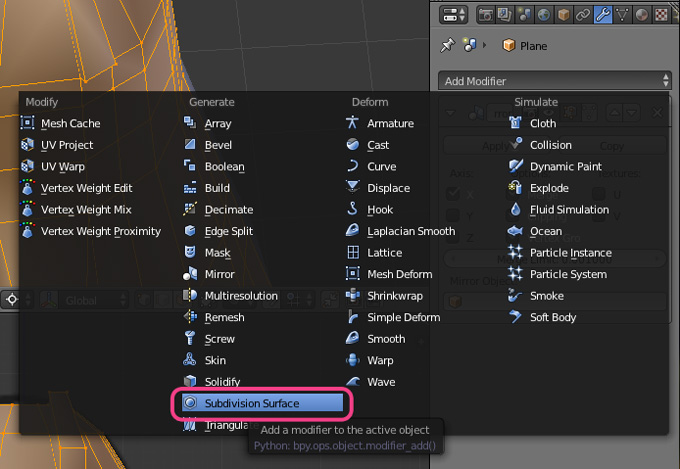
Task: Click the Laplacian Smooth icon
Action: point(353,230)
